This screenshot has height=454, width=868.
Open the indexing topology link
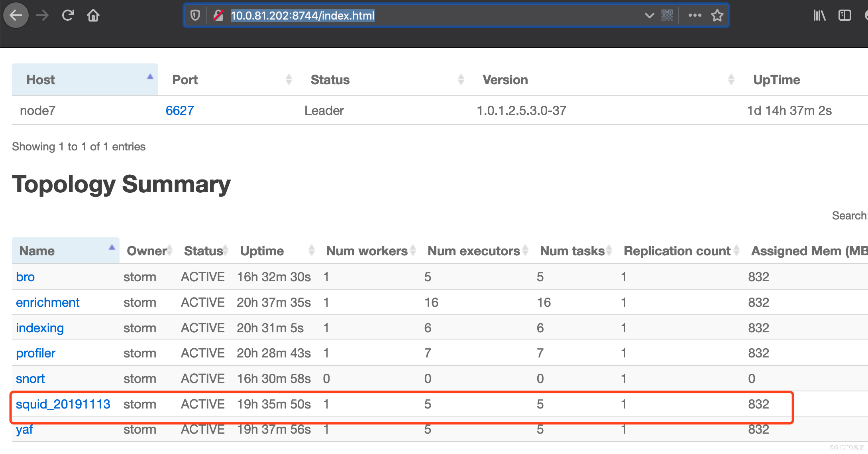pyautogui.click(x=40, y=328)
